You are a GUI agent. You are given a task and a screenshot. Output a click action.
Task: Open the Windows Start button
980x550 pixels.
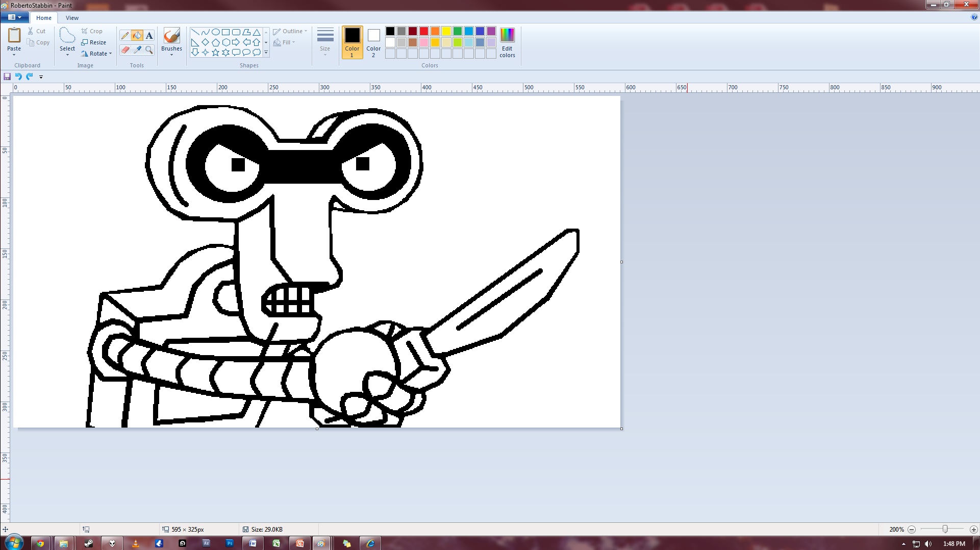(x=14, y=542)
